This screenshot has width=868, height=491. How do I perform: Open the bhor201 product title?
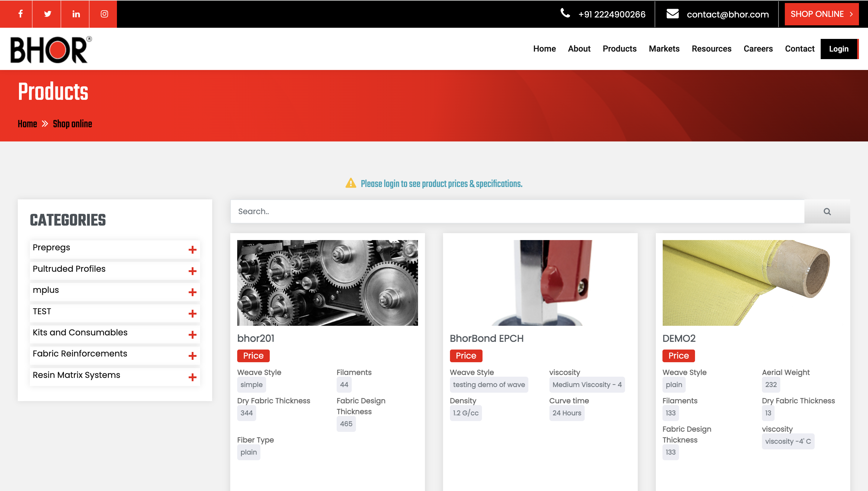(256, 338)
